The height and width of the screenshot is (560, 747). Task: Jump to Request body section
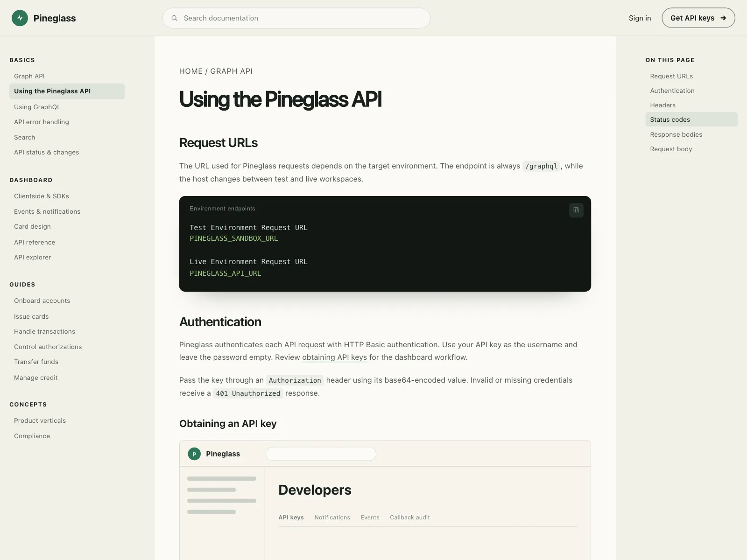(671, 149)
